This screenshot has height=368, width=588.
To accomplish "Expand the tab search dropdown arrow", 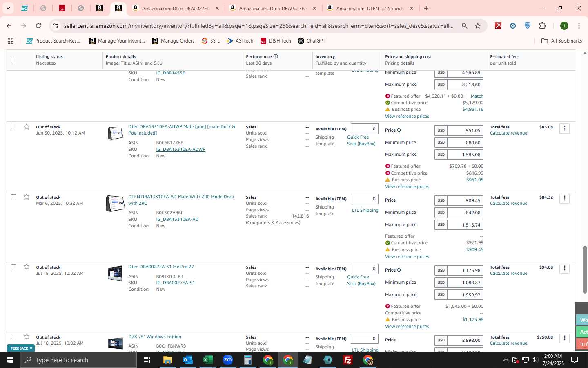I will [x=8, y=8].
